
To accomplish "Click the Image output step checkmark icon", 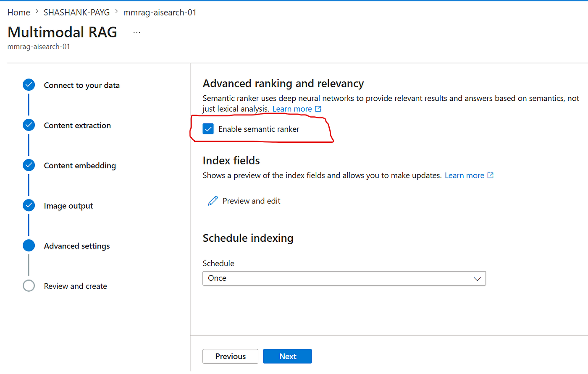I will 29,205.
